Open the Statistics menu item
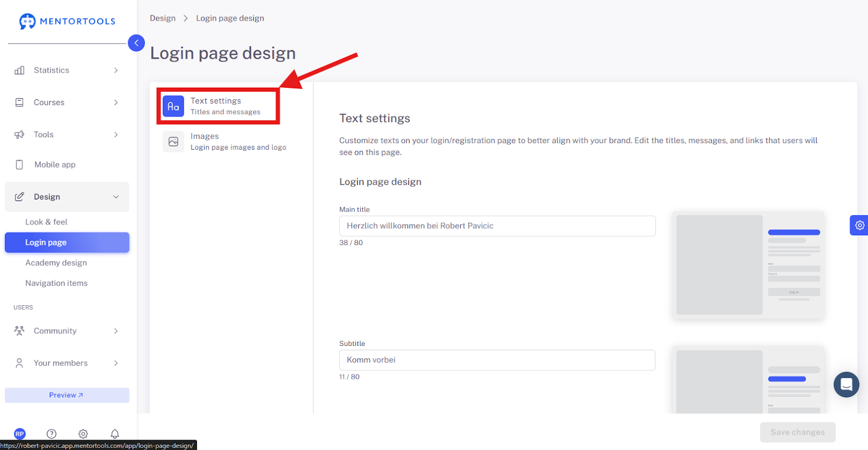Viewport: 868px width, 450px height. tap(67, 70)
